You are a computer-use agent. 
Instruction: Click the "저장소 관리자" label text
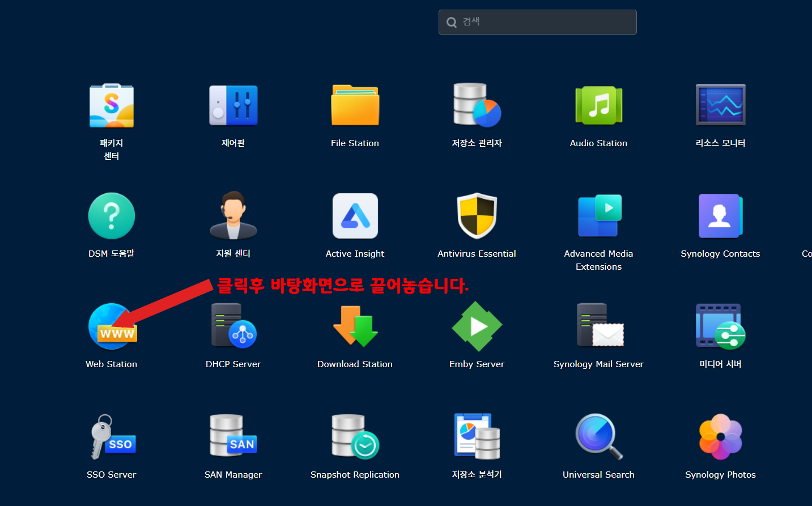pyautogui.click(x=477, y=143)
